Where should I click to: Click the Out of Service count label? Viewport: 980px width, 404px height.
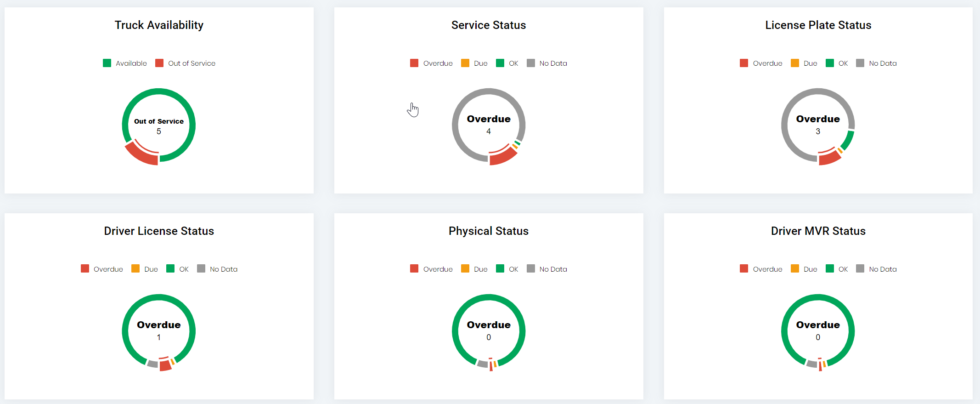158,131
